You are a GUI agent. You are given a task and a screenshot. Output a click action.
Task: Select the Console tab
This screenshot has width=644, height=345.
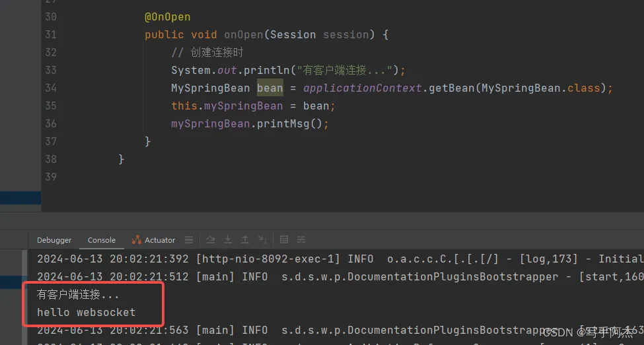pos(102,240)
